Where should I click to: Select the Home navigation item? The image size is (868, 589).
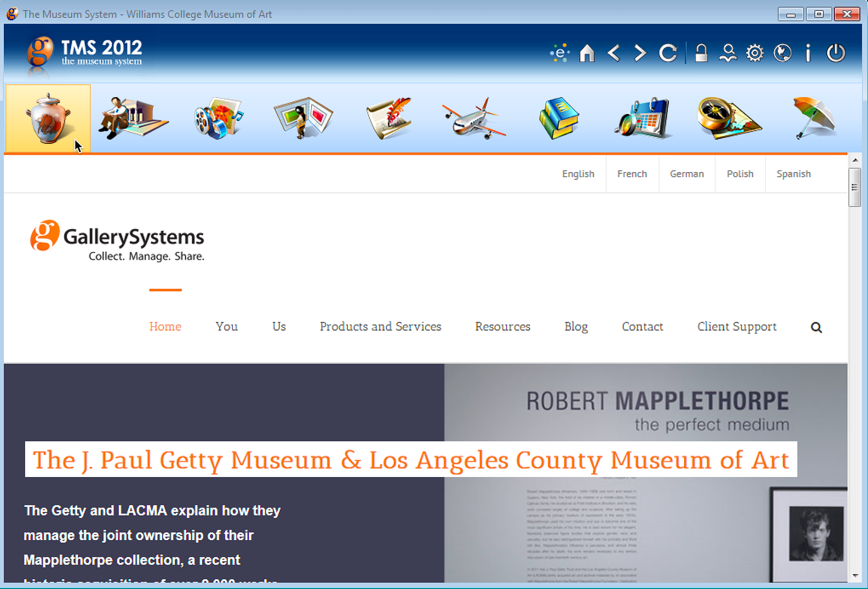pos(165,326)
